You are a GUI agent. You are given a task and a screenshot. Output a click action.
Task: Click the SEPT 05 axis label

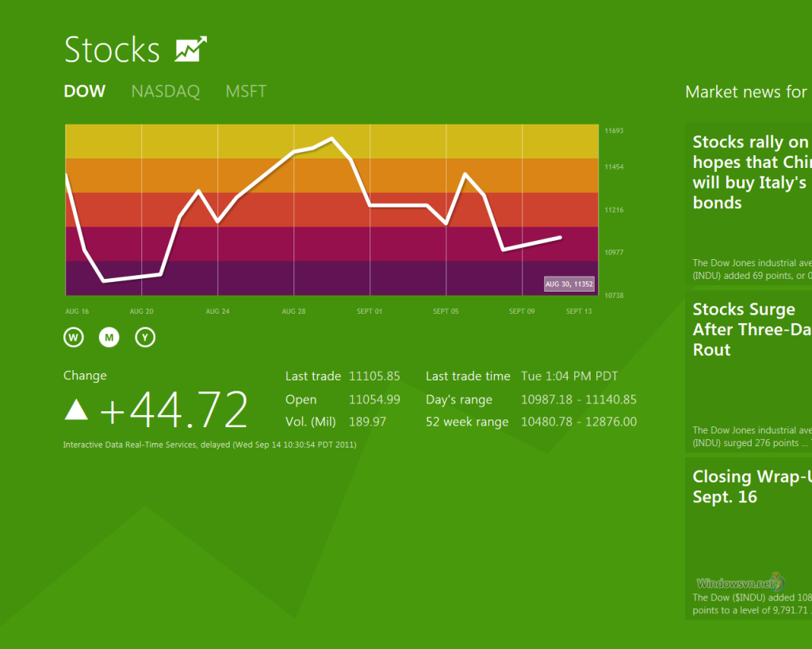[x=446, y=311]
